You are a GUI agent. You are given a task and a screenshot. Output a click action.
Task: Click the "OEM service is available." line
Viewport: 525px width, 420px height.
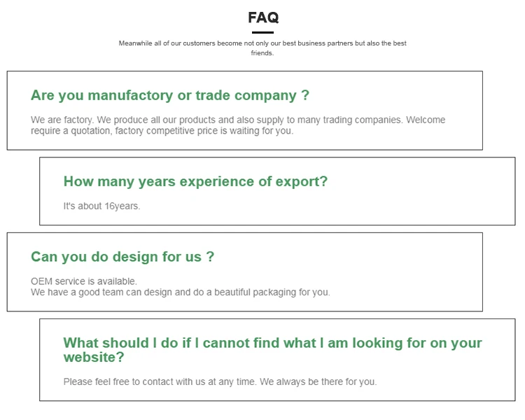[x=84, y=281]
